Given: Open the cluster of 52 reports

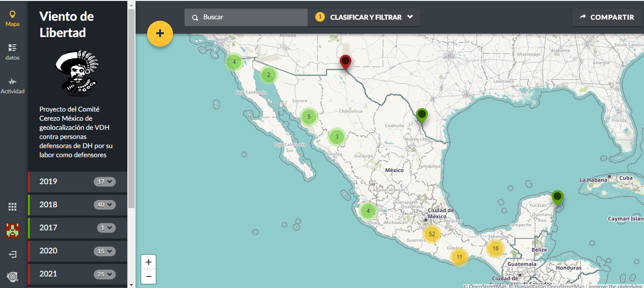Looking at the screenshot, I should point(432,234).
